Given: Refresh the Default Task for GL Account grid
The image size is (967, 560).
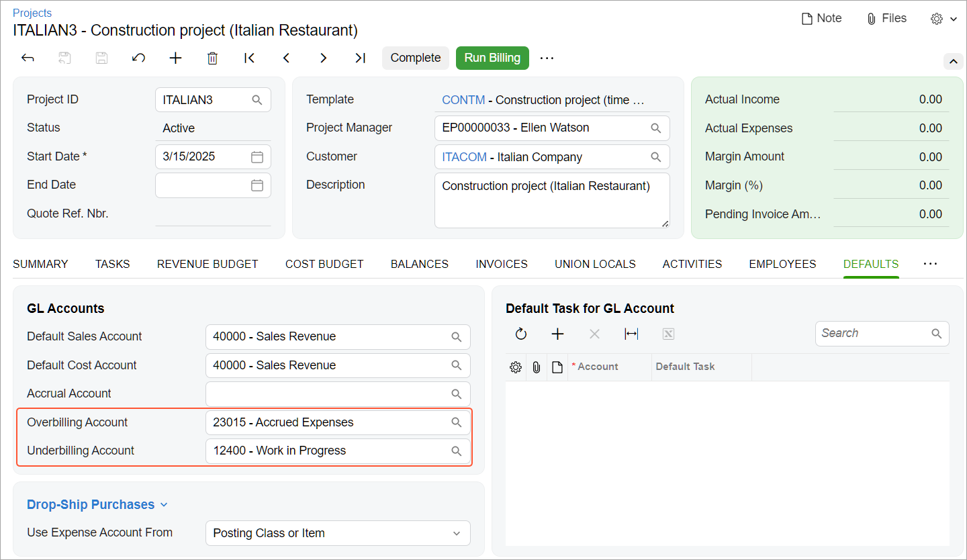Looking at the screenshot, I should tap(521, 334).
